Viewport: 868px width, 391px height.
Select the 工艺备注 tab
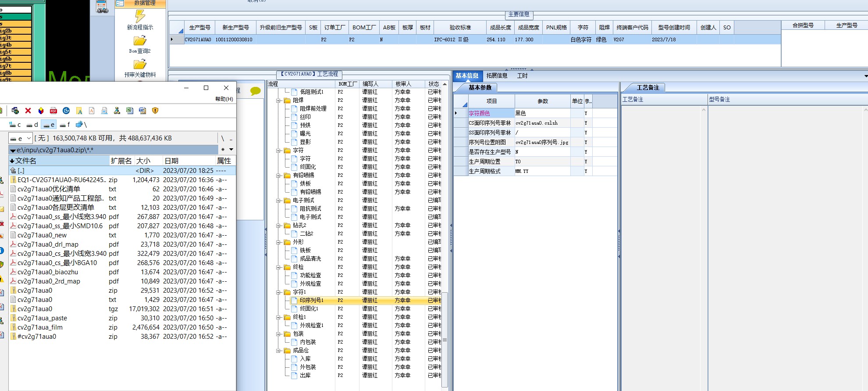[648, 88]
